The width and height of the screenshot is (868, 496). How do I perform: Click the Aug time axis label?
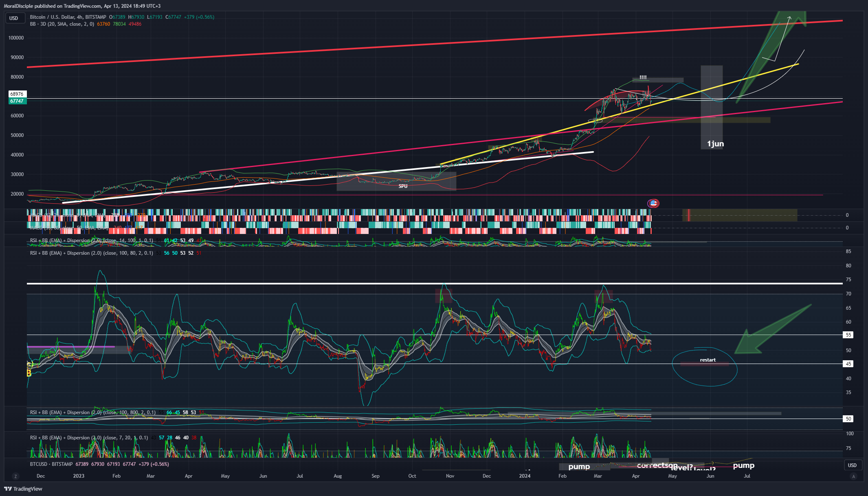click(338, 476)
